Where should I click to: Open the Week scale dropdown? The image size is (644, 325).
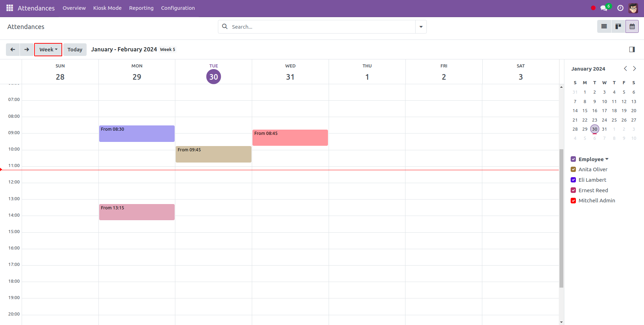48,50
